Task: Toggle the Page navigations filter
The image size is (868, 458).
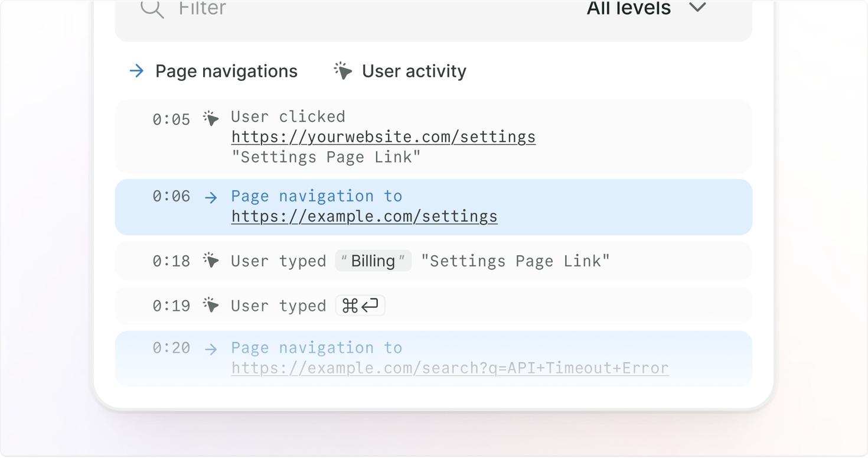Action: pyautogui.click(x=213, y=71)
